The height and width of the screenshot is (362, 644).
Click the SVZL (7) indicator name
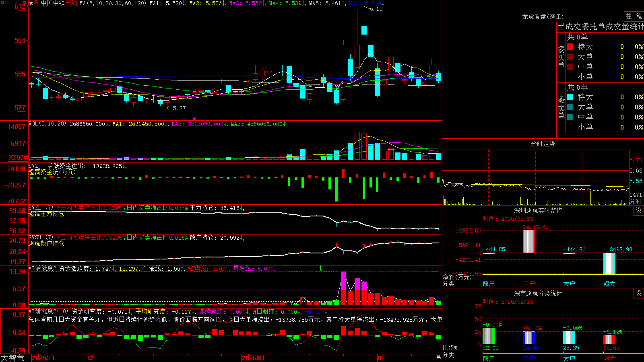pos(41,208)
